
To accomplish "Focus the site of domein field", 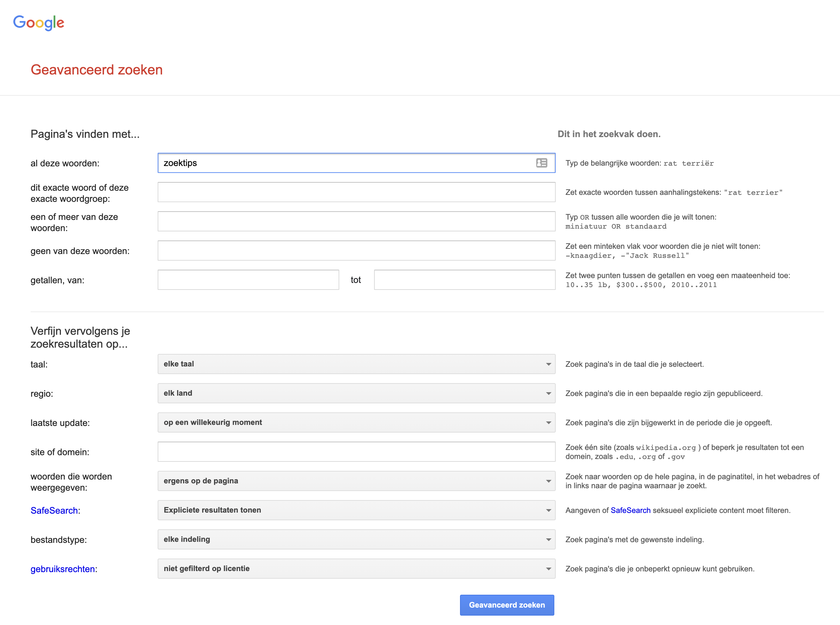I will point(356,452).
